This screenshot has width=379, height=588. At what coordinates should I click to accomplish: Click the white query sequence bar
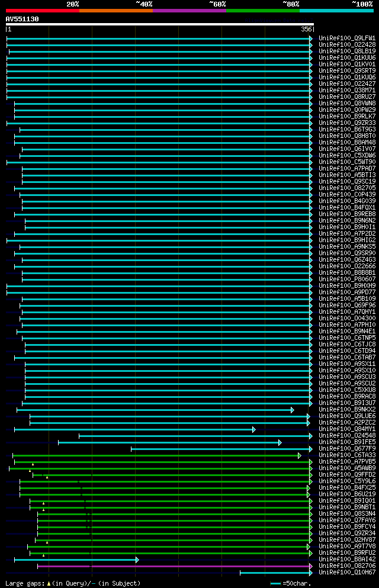[160, 24]
